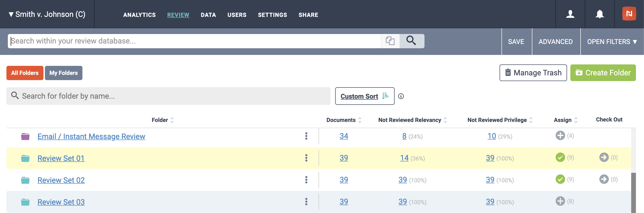Screen dimensions: 644x213
Task: Open Email / Instant Message Review folder link
Action: (91, 136)
